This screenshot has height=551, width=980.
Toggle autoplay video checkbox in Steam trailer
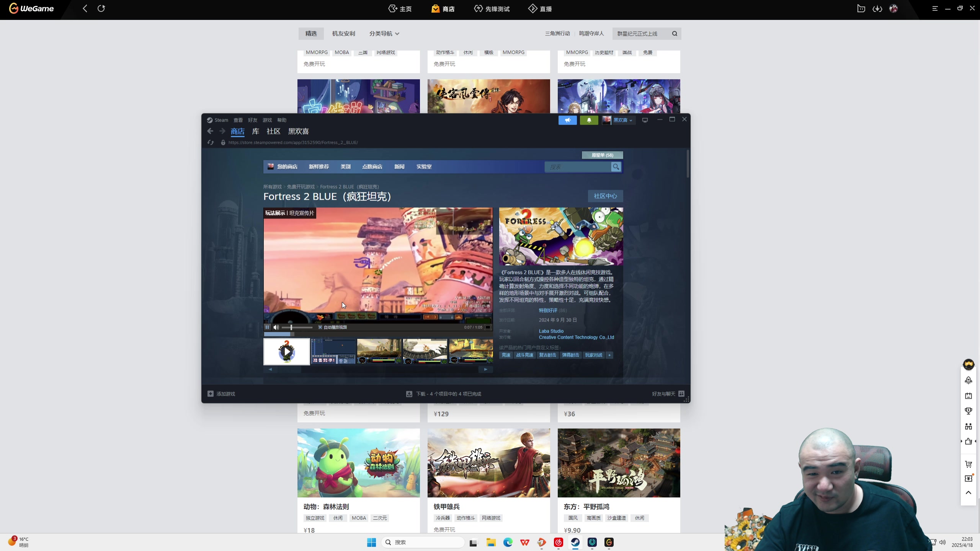320,327
